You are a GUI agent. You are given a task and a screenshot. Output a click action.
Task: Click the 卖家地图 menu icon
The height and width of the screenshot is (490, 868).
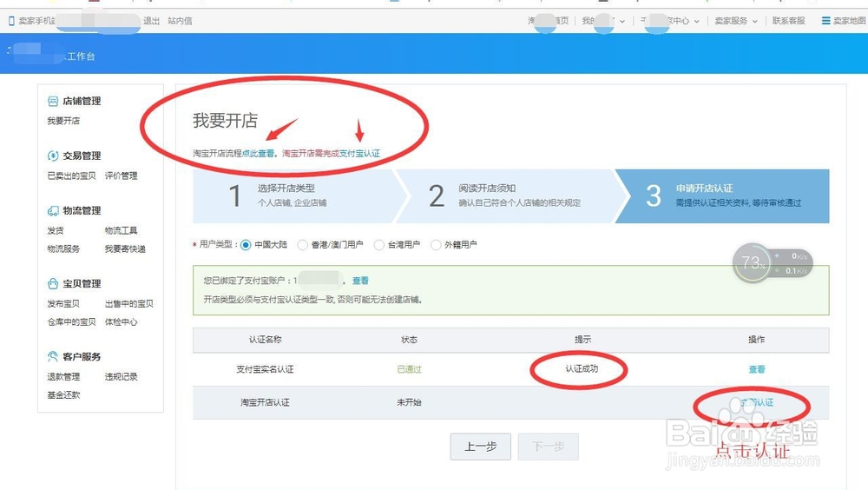(x=825, y=21)
